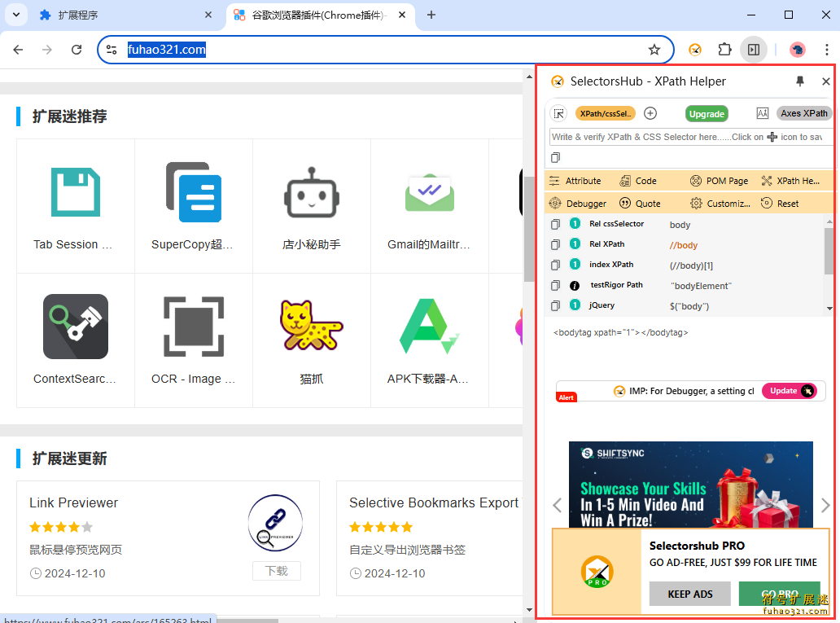Click the plus icon to save selector
The width and height of the screenshot is (840, 623).
[x=650, y=113]
